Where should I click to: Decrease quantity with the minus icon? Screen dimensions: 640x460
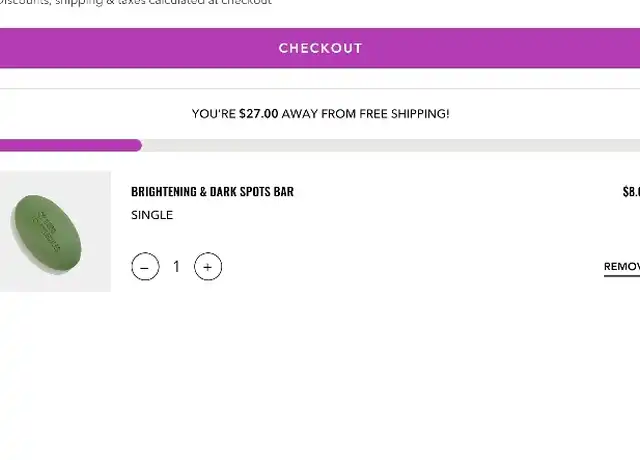coord(145,267)
